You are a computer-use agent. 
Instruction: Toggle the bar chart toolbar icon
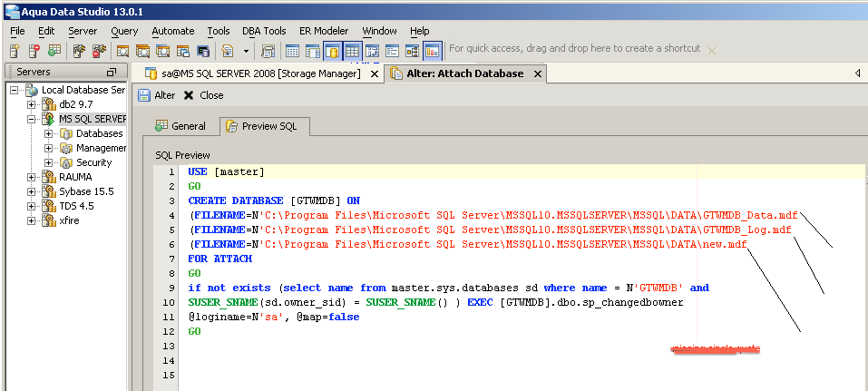(432, 51)
